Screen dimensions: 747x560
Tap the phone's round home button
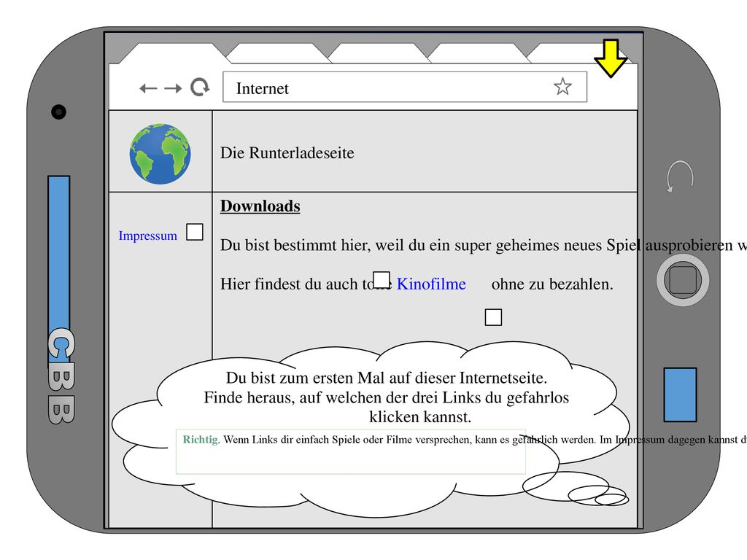tap(683, 280)
